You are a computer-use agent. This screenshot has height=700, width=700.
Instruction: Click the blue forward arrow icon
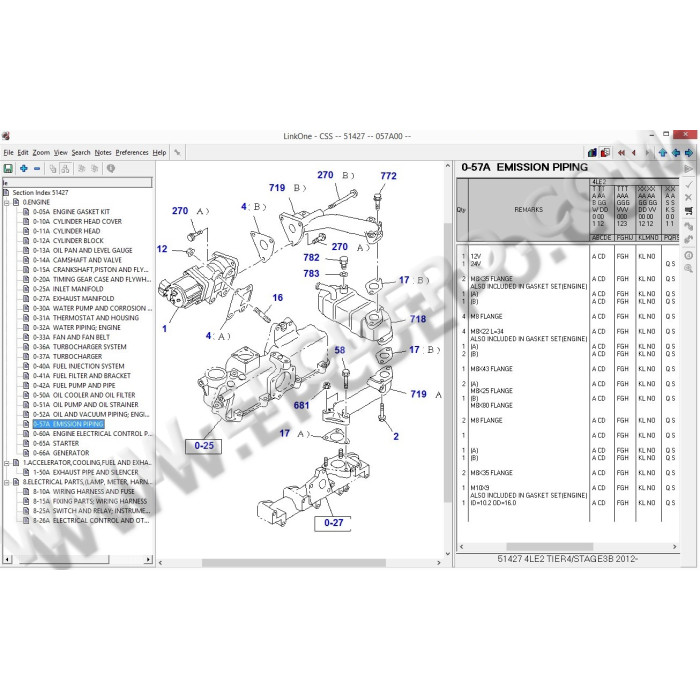point(689,153)
